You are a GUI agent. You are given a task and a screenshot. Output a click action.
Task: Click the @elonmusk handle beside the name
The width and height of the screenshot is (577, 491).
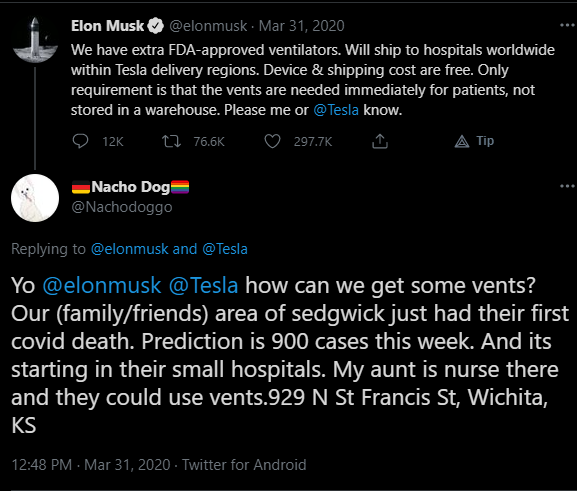[x=208, y=26]
